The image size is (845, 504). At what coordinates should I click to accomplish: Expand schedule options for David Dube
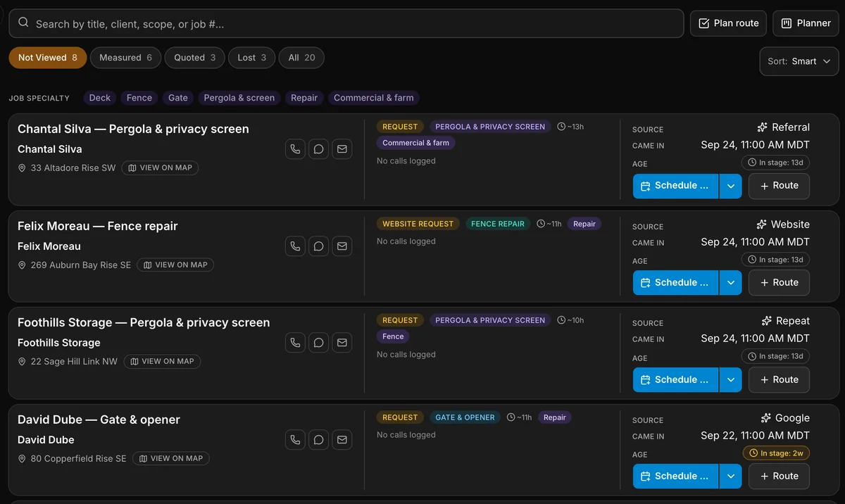[x=730, y=477]
